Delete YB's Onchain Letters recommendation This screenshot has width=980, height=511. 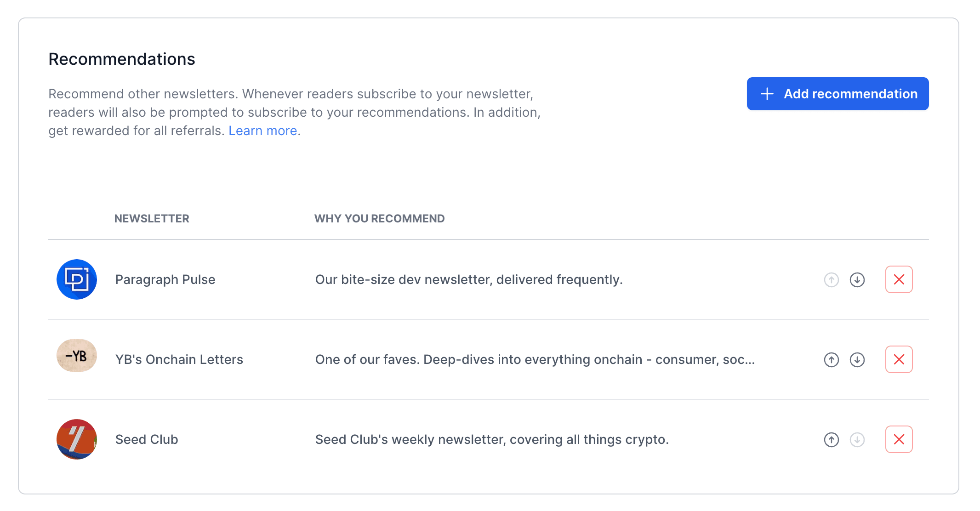pyautogui.click(x=899, y=359)
